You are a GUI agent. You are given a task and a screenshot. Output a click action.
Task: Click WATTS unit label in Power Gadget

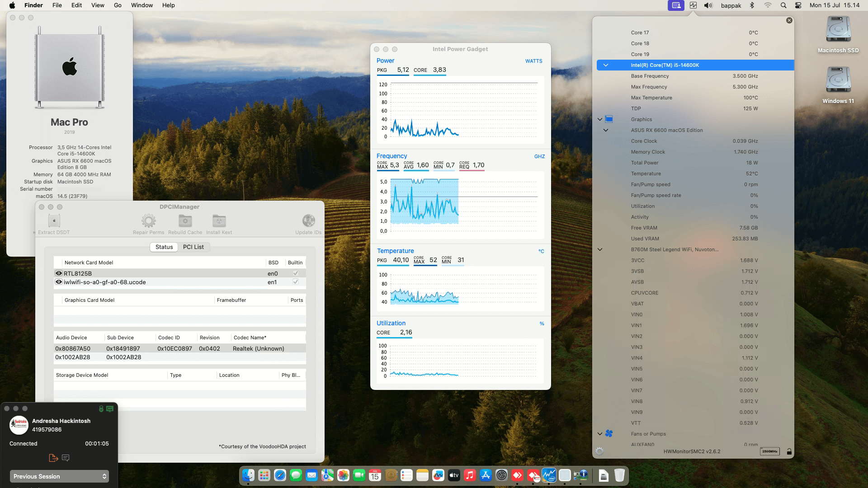[x=533, y=61]
